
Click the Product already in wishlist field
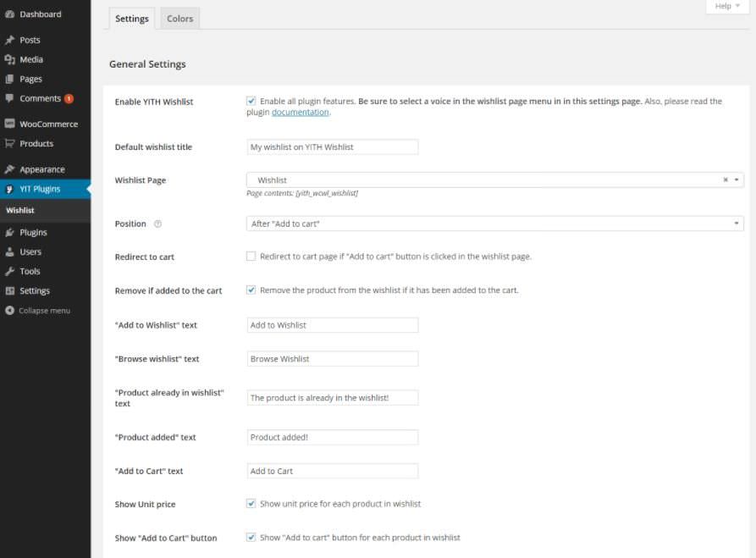pos(333,398)
